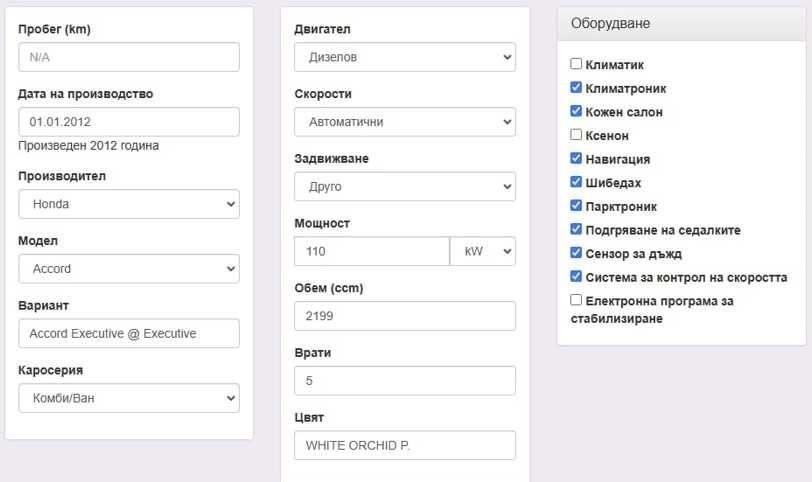Enable the Ксенон equipment option
This screenshot has width=812, height=482.
(576, 135)
